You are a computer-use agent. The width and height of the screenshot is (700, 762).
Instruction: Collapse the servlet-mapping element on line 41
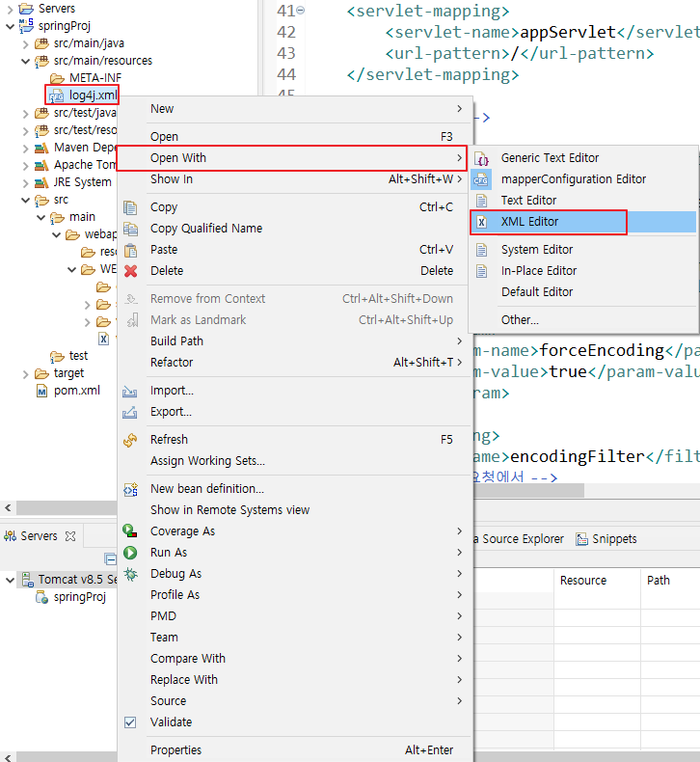(x=300, y=10)
